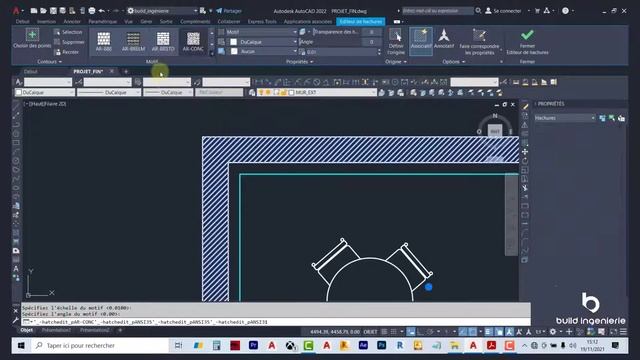Click the background color swatch beside Aucun

(234, 51)
